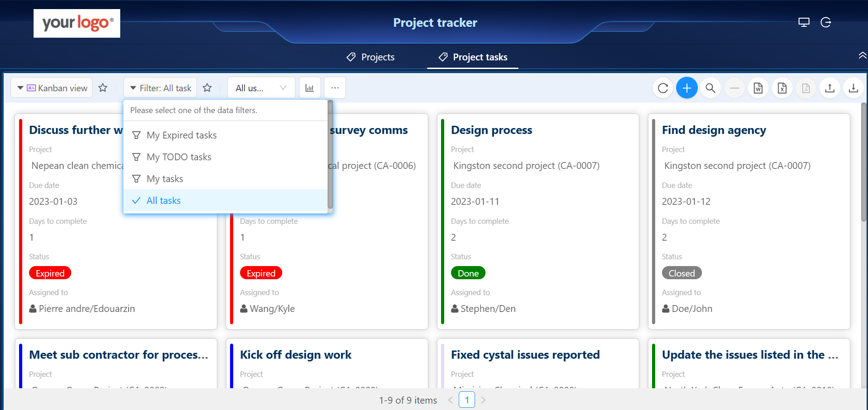The image size is (868, 410).
Task: Open the Filter: All task dropdown
Action: (x=160, y=88)
